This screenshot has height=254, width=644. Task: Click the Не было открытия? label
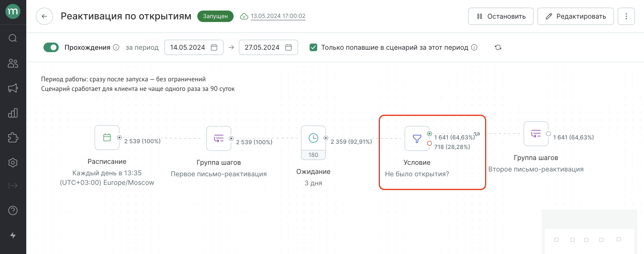tap(417, 174)
